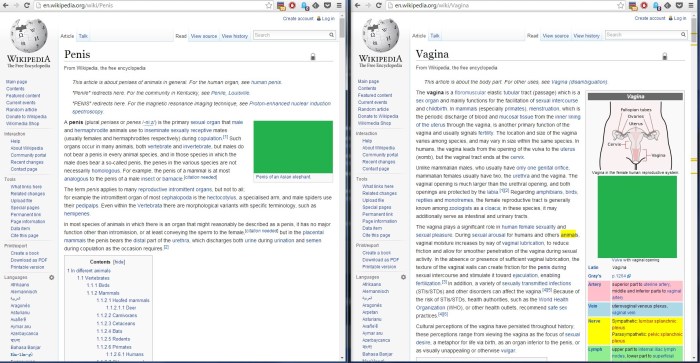Open Chrome menu in Vagina article window
The height and width of the screenshot is (363, 700).
tap(691, 5)
